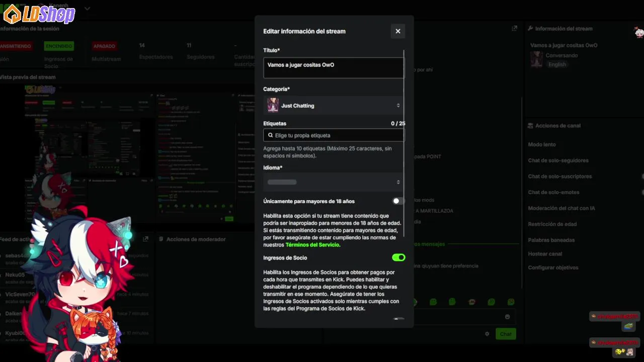
Task: Click the 14 Espectadores counter
Action: (156, 51)
